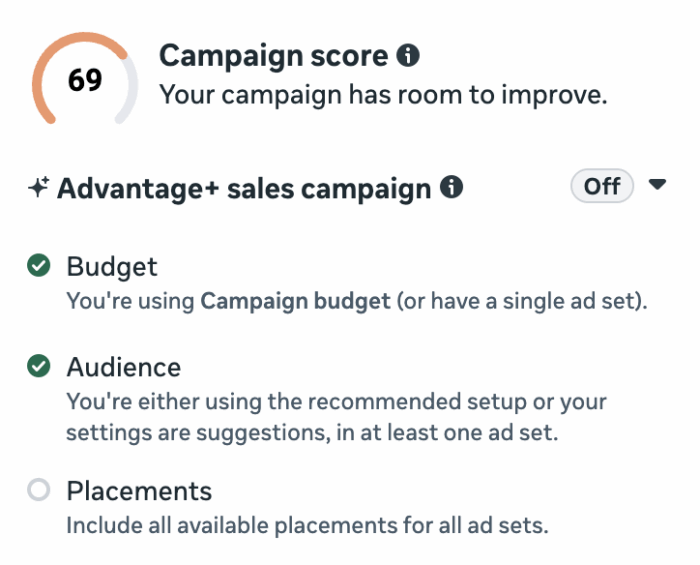Click the info icon next to Advantage+ sales campaign
The width and height of the screenshot is (700, 565).
(452, 187)
